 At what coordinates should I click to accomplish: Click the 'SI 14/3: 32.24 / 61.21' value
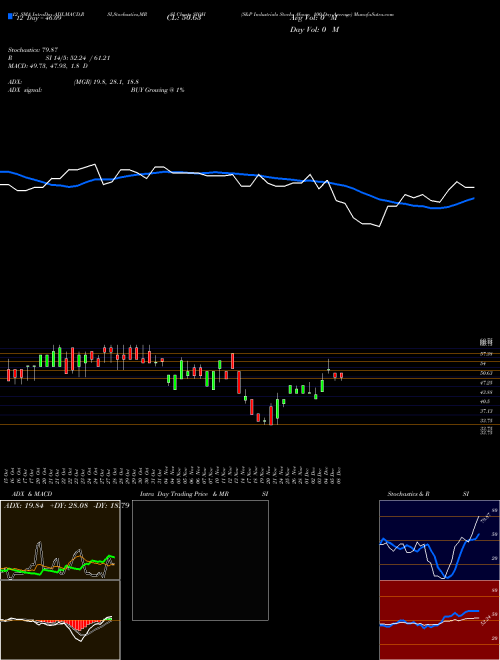[78, 58]
